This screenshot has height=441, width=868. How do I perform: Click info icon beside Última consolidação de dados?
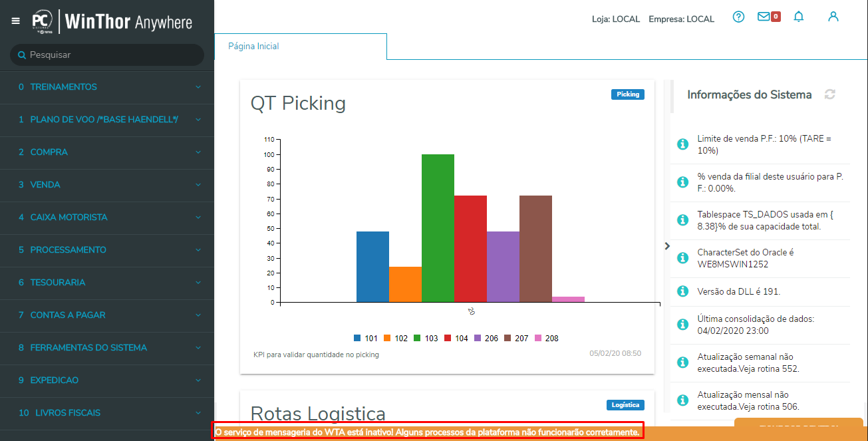[x=682, y=325]
